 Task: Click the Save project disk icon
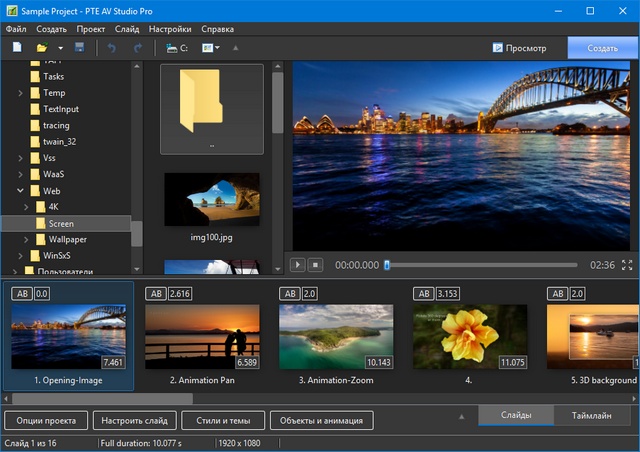pyautogui.click(x=80, y=47)
